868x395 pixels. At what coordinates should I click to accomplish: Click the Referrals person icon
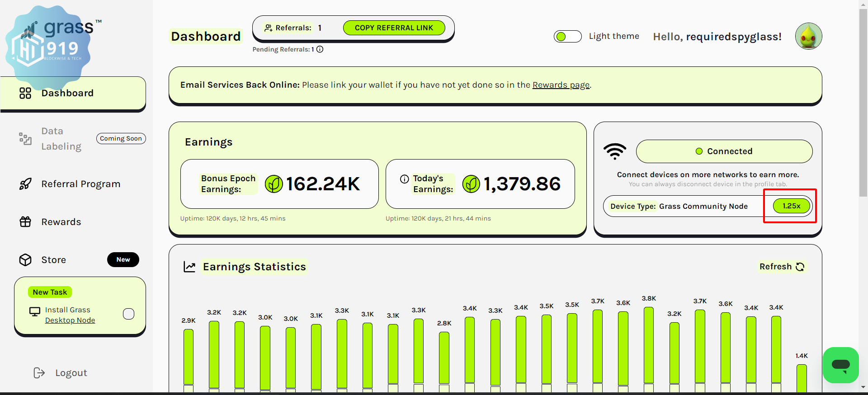[268, 28]
